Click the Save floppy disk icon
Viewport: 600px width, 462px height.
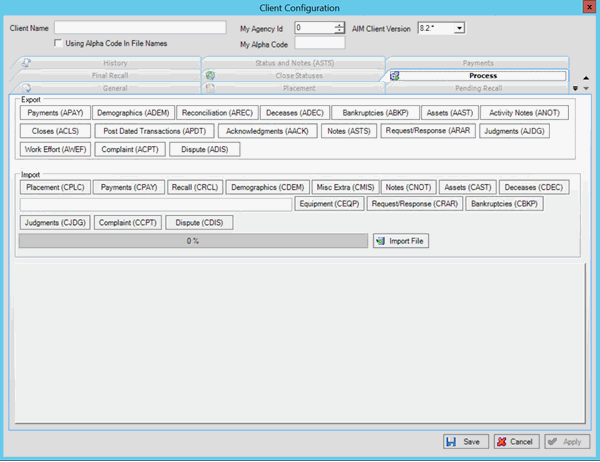451,442
